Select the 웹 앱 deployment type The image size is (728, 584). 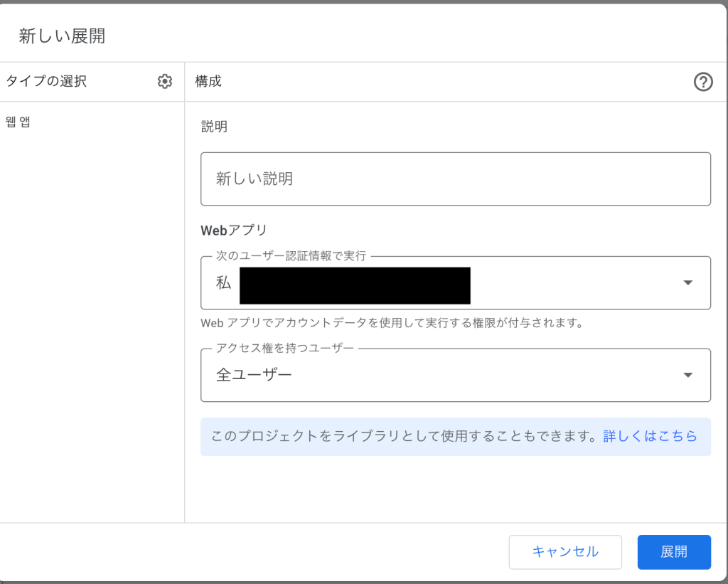[18, 122]
